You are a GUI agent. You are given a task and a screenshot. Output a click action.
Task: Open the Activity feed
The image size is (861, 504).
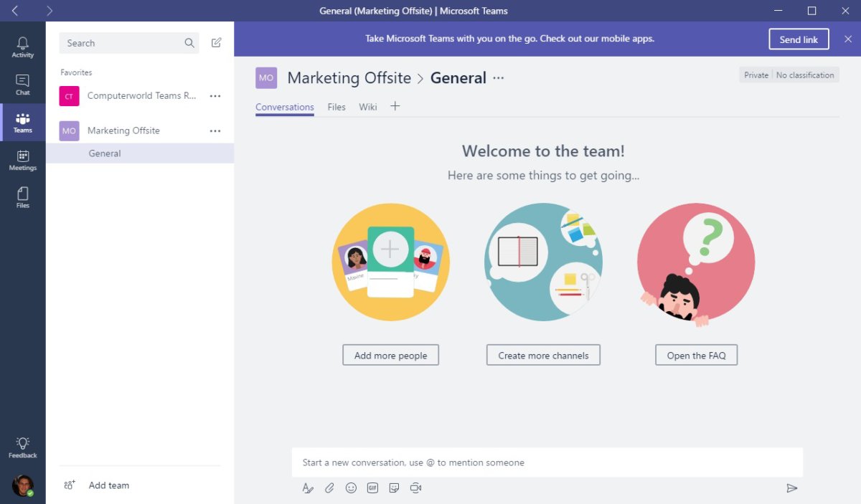(x=22, y=47)
